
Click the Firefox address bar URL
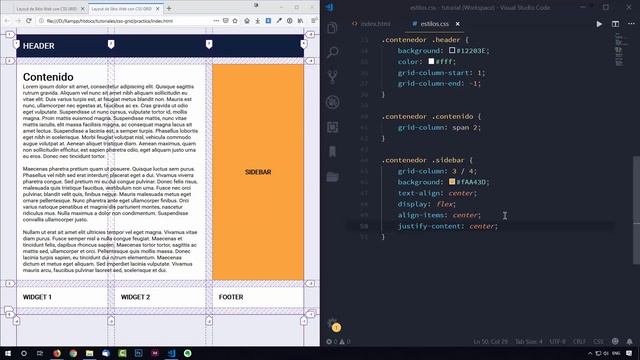[110, 21]
